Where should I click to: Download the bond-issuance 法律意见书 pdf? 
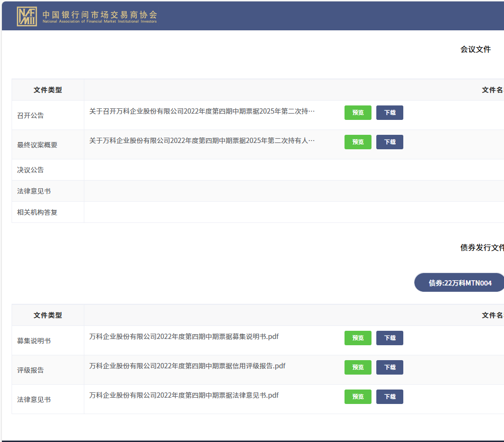coord(390,397)
